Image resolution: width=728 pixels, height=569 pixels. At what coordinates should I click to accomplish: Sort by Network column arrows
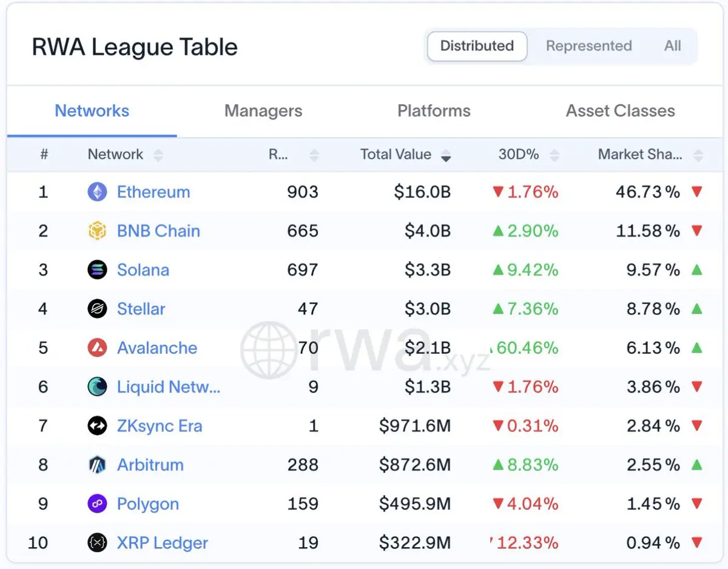158,155
